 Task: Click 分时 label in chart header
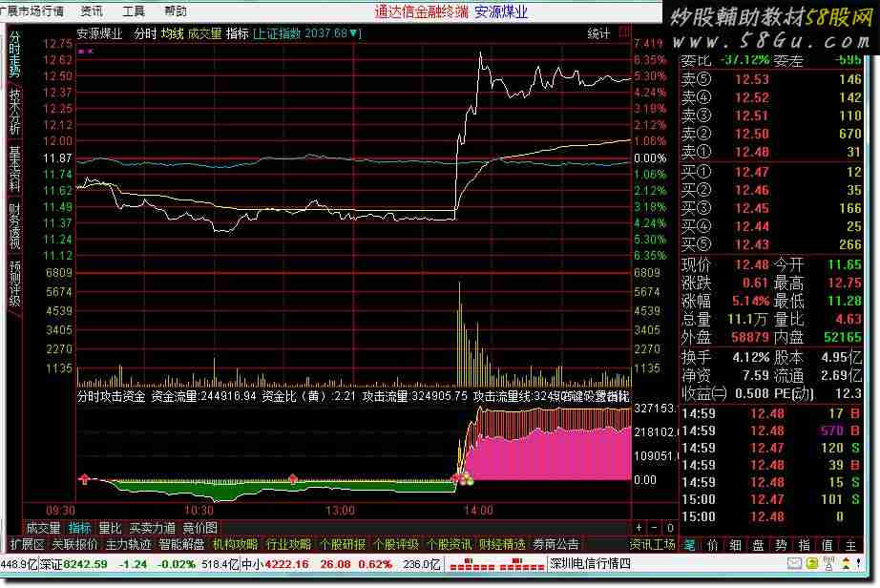click(145, 33)
